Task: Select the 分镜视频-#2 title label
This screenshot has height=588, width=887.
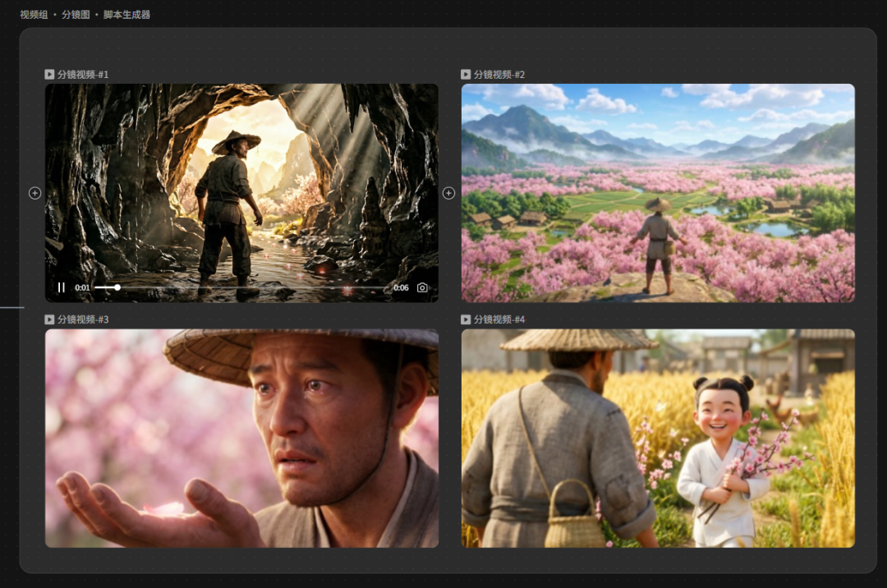Action: [499, 75]
